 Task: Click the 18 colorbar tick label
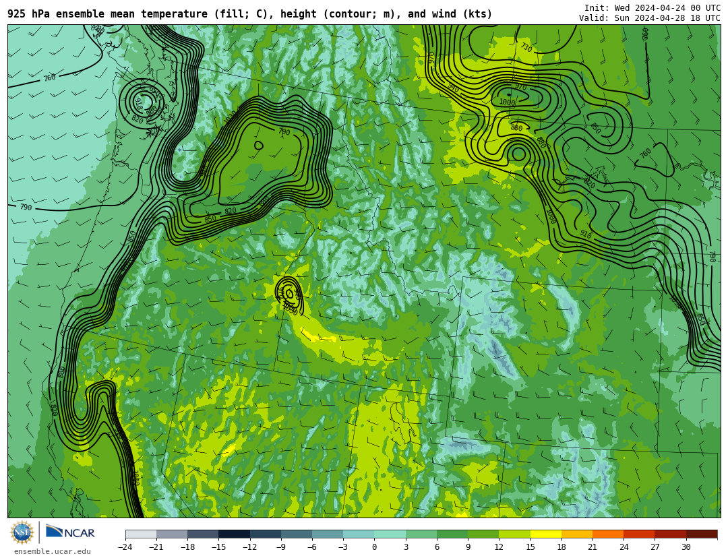[x=562, y=547]
